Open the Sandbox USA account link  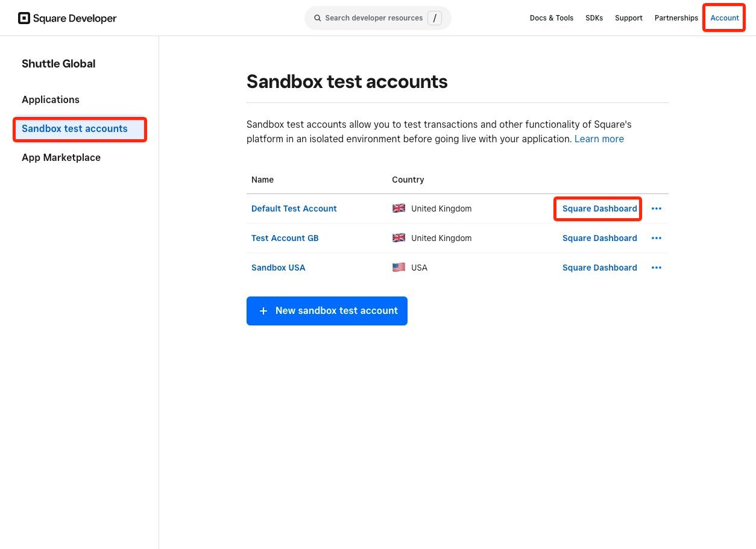278,268
